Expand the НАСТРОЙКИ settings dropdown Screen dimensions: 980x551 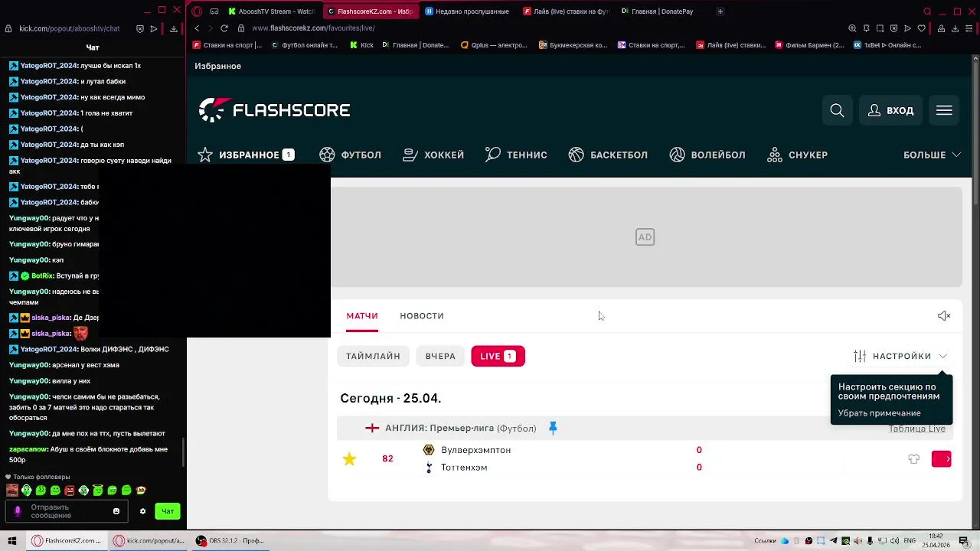click(x=900, y=356)
